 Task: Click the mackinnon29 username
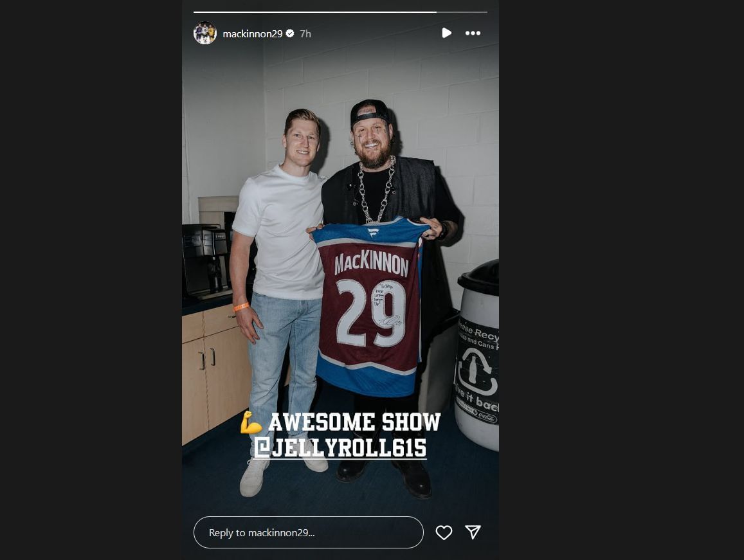click(254, 33)
